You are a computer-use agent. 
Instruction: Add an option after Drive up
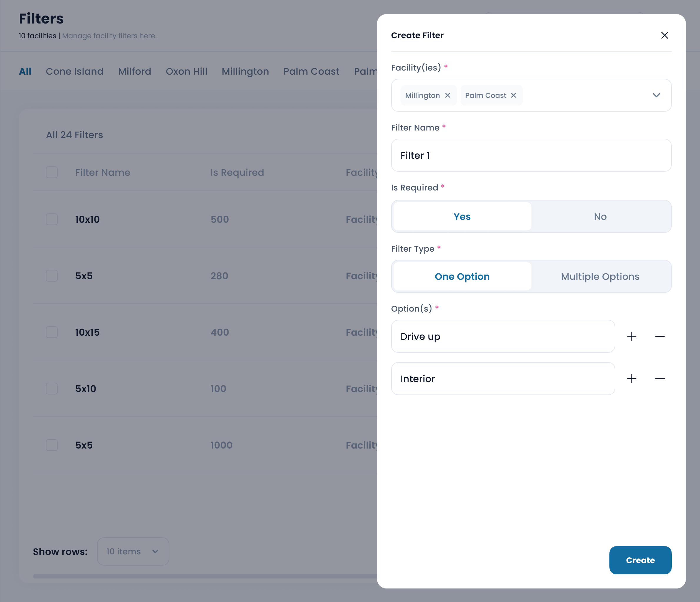pyautogui.click(x=631, y=336)
